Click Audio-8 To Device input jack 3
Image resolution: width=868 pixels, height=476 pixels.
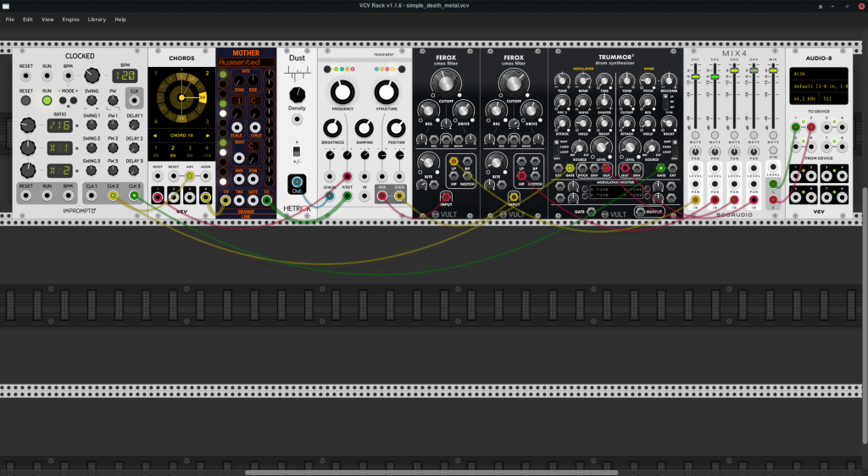(x=826, y=127)
